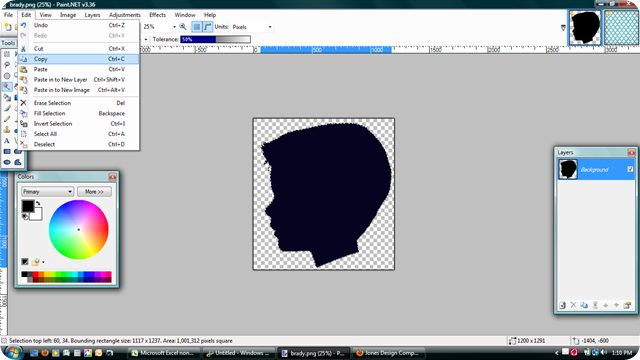Screen dimensions: 640x360
Task: Add a new layer in Layers panel
Action: [562, 305]
